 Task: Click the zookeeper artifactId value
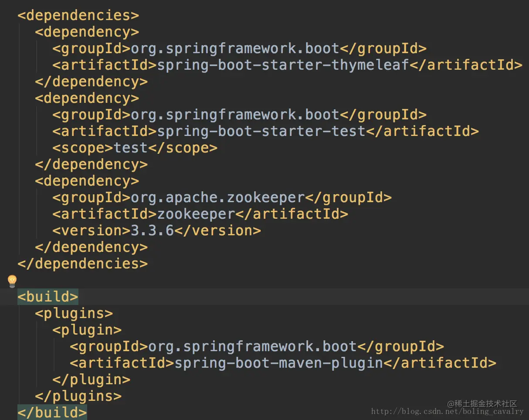(x=196, y=214)
